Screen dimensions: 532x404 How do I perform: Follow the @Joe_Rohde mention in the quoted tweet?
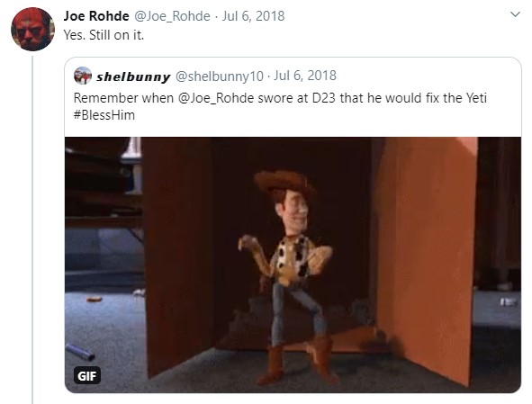point(215,98)
